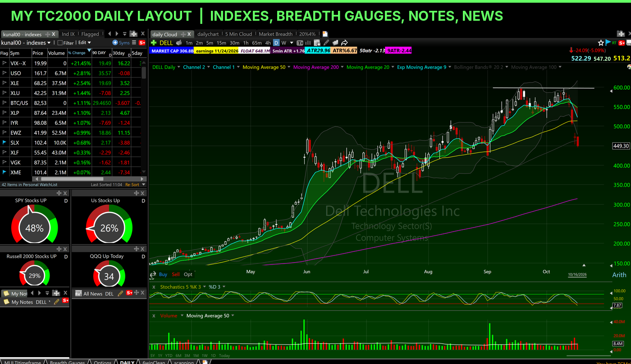
Task: Click the pencil icon in All News panel
Action: 120,293
